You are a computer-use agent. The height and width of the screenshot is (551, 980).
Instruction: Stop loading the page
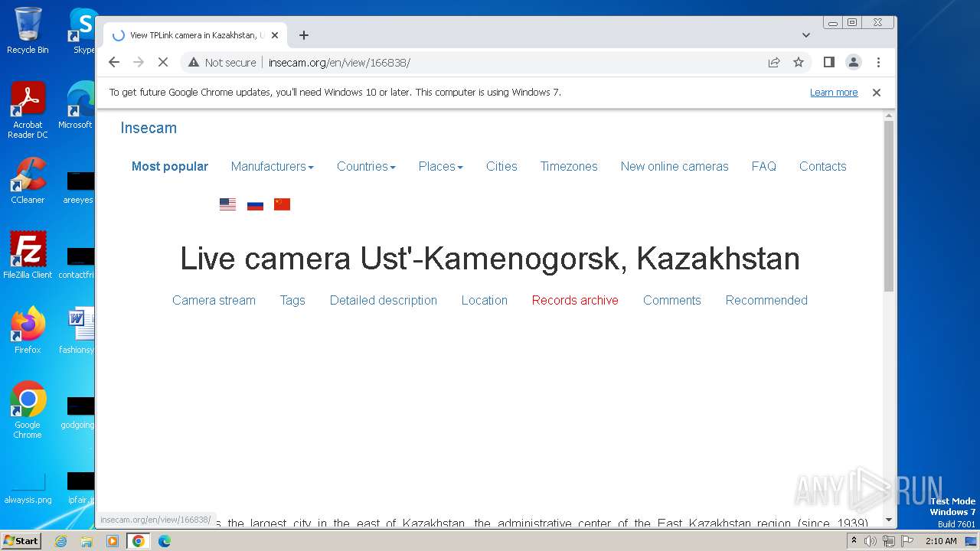coord(163,62)
